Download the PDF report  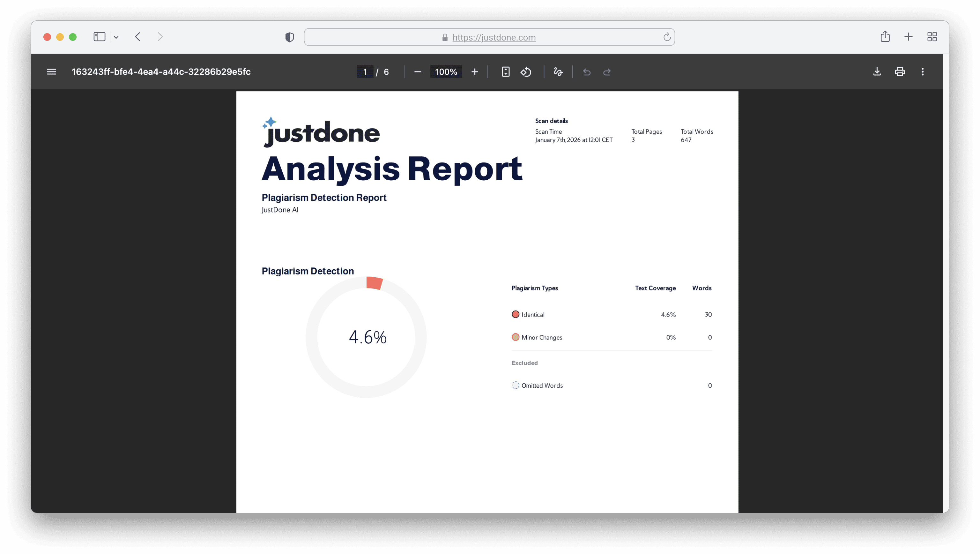point(877,72)
